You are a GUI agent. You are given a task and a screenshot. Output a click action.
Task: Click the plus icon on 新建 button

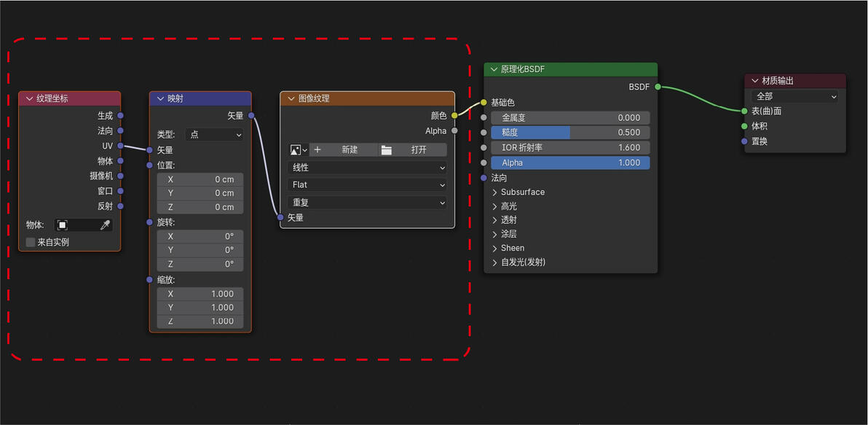[317, 149]
